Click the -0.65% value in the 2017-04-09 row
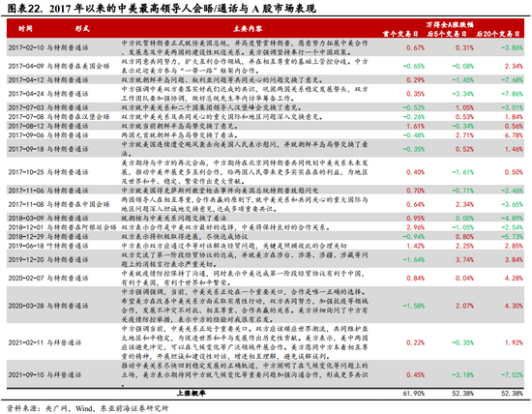This screenshot has height=414, width=532. (414, 66)
